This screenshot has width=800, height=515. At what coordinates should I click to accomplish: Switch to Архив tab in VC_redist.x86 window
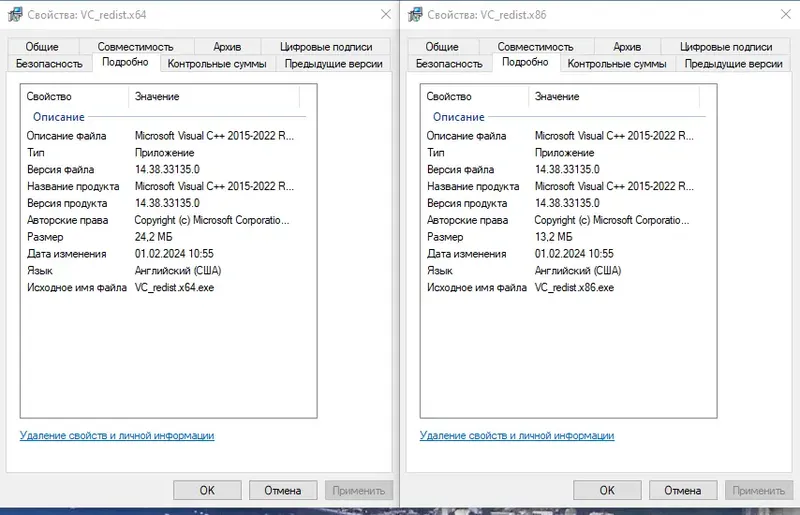(x=627, y=46)
